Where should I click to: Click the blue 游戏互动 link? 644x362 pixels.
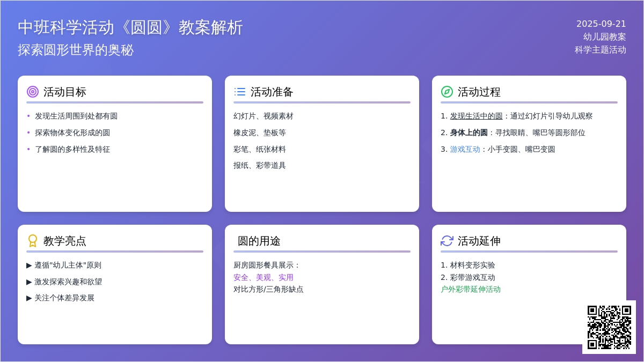point(465,149)
